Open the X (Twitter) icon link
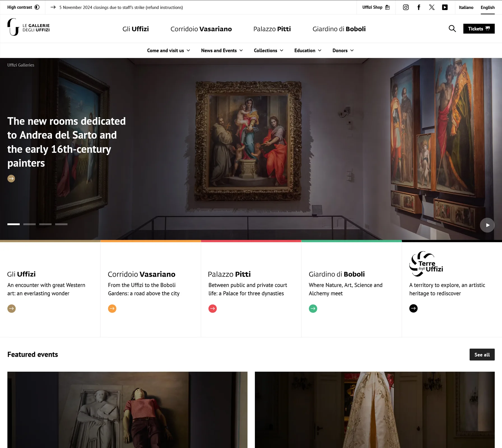The image size is (502, 448). click(x=432, y=7)
